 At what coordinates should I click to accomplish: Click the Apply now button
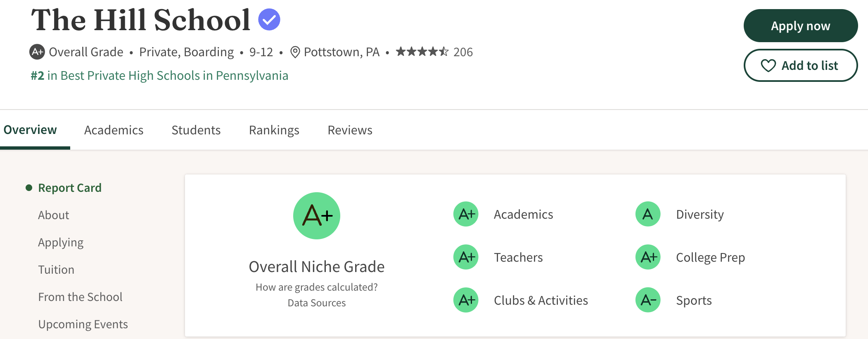800,25
